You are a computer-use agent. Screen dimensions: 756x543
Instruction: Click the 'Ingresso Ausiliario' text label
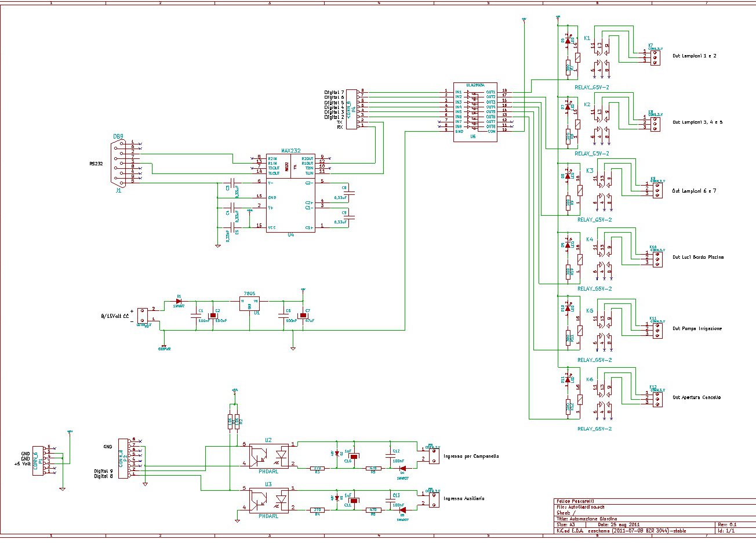tap(464, 498)
